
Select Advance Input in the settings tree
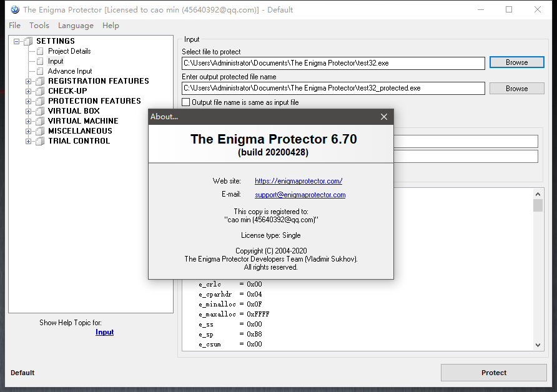[70, 71]
